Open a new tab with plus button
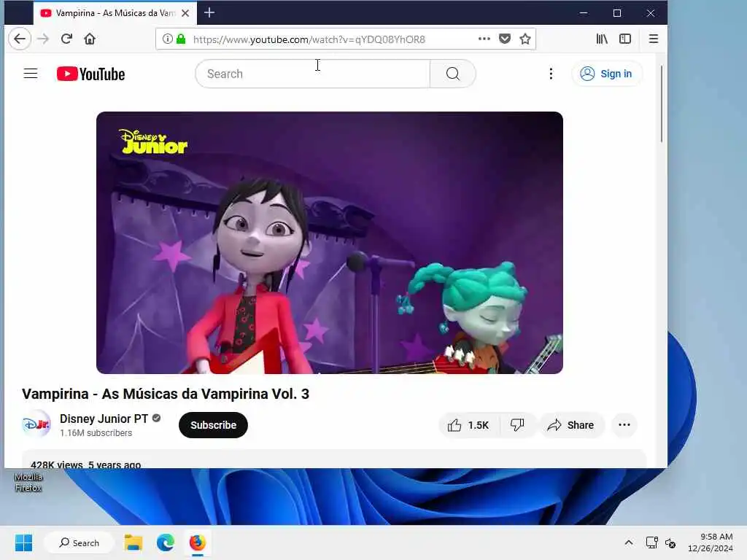747x560 pixels. (x=209, y=13)
